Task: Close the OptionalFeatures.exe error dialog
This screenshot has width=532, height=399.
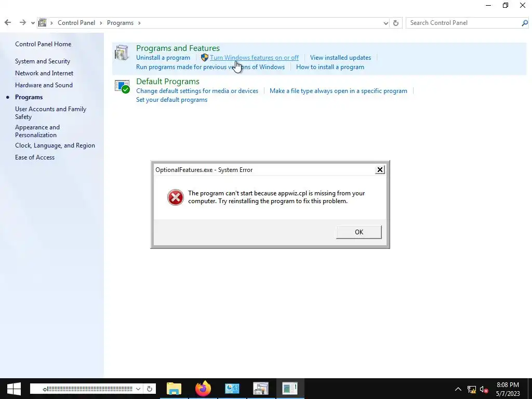Action: coord(380,170)
